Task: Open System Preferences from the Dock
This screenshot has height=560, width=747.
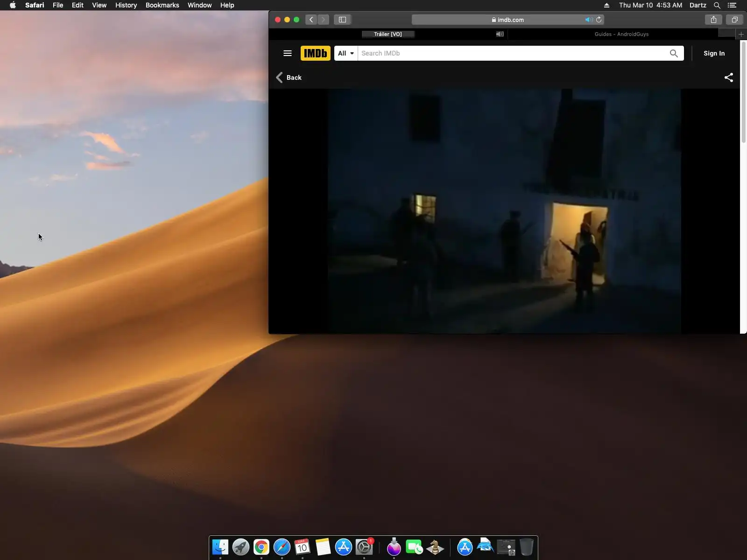Action: pyautogui.click(x=364, y=547)
